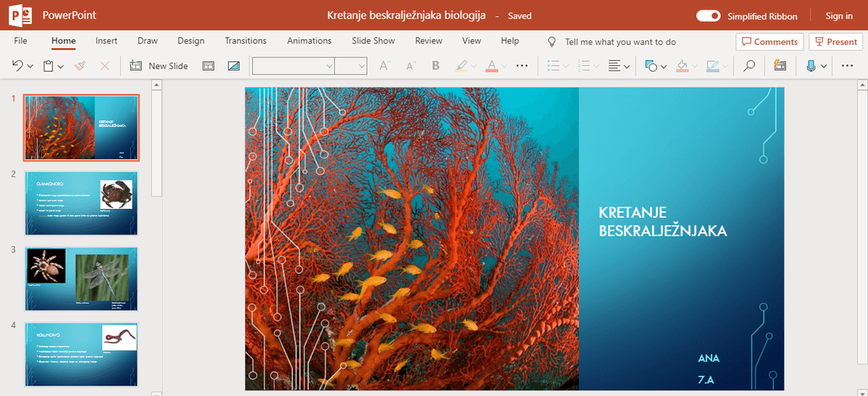The height and width of the screenshot is (396, 868).
Task: Click the Present button
Action: pos(834,42)
